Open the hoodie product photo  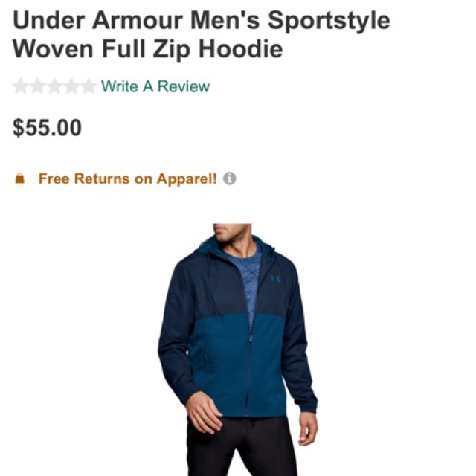238,350
